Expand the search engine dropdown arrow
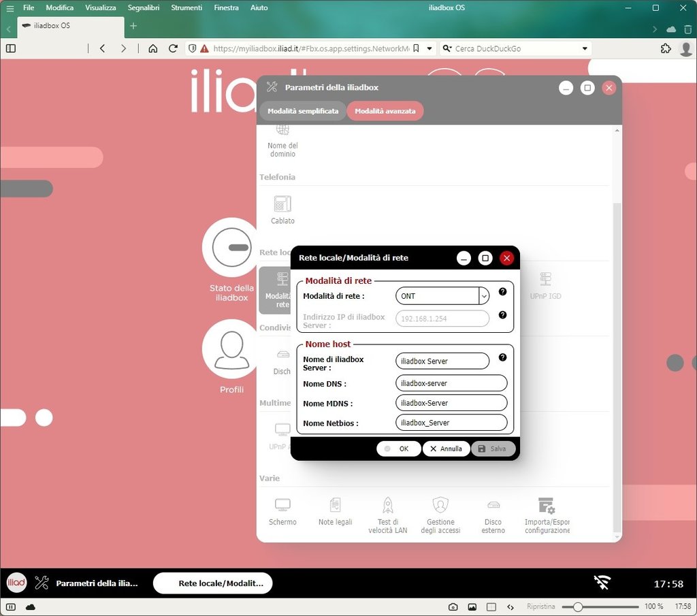This screenshot has height=616, width=697. click(x=585, y=48)
